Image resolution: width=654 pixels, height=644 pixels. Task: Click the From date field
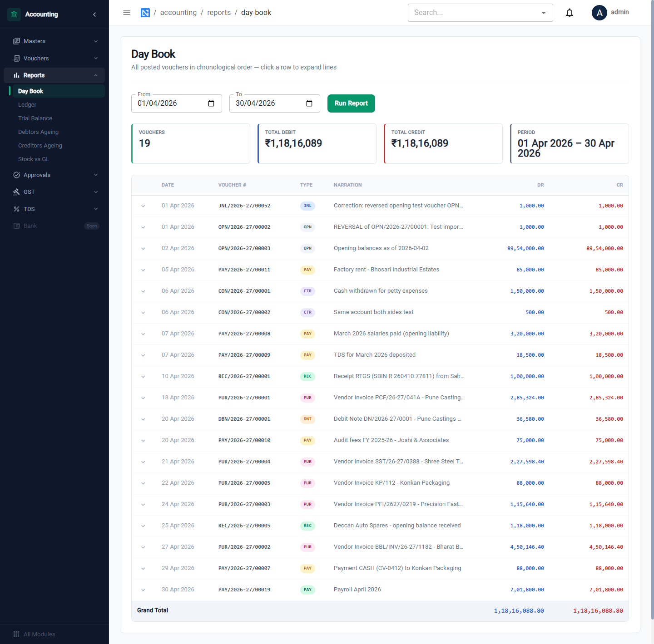177,103
